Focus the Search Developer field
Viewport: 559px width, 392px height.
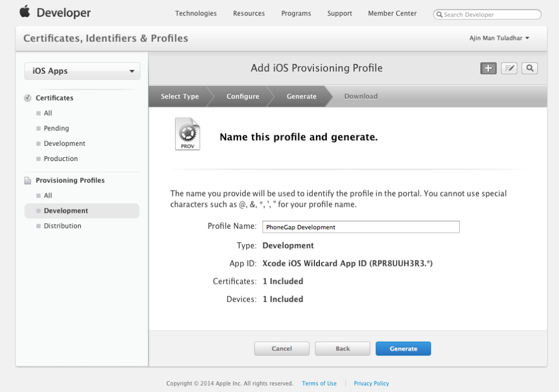[487, 15]
